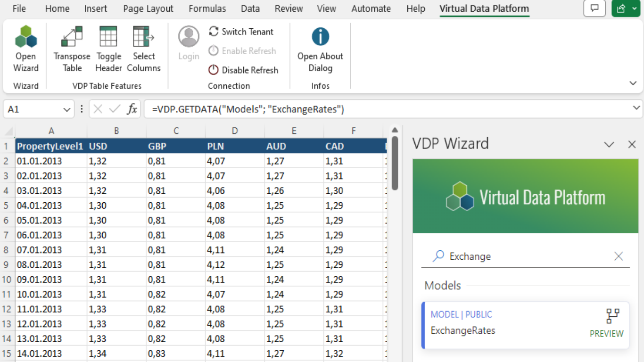This screenshot has height=362, width=644.
Task: Clear the Exchange search field
Action: pos(619,256)
